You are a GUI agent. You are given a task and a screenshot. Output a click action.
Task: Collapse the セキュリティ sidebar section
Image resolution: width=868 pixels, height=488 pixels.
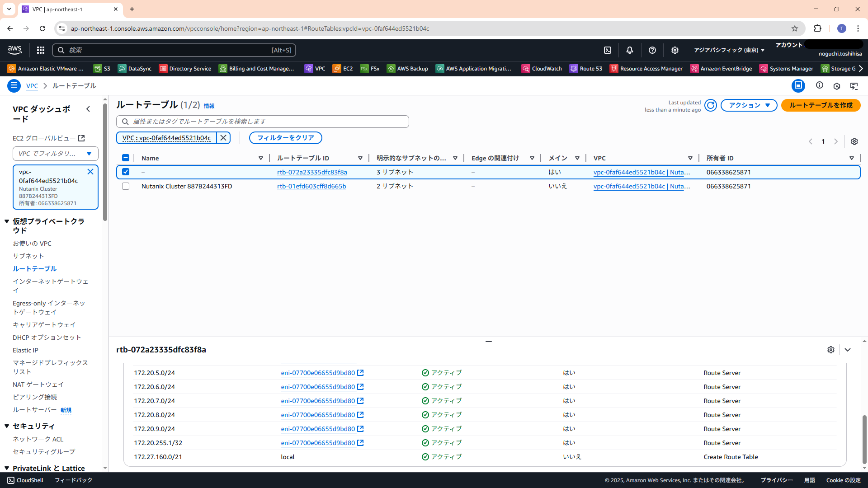point(7,426)
